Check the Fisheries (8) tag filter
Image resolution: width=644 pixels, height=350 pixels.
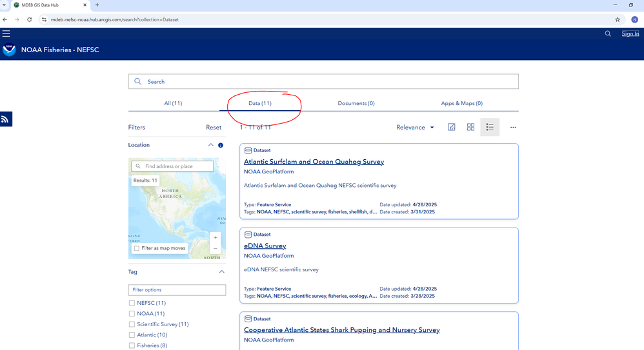point(132,345)
